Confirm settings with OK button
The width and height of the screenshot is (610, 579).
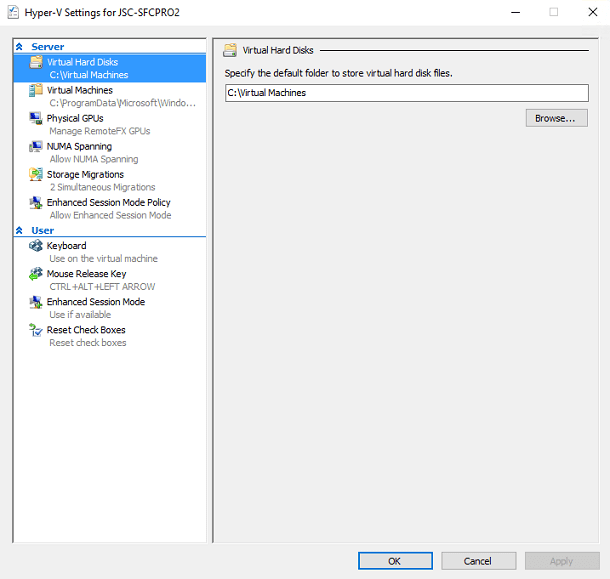tap(395, 561)
